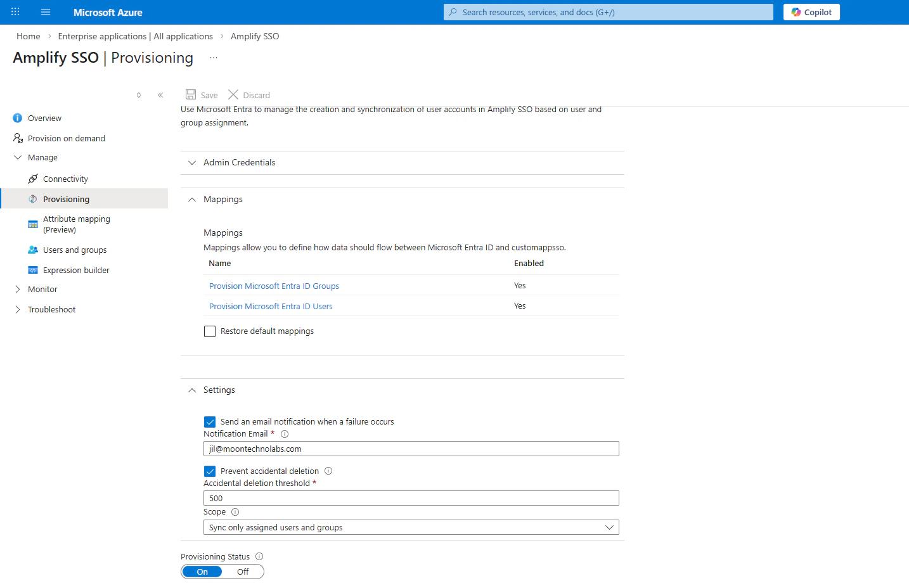Click the Name column header
Image resolution: width=909 pixels, height=588 pixels.
click(x=220, y=264)
